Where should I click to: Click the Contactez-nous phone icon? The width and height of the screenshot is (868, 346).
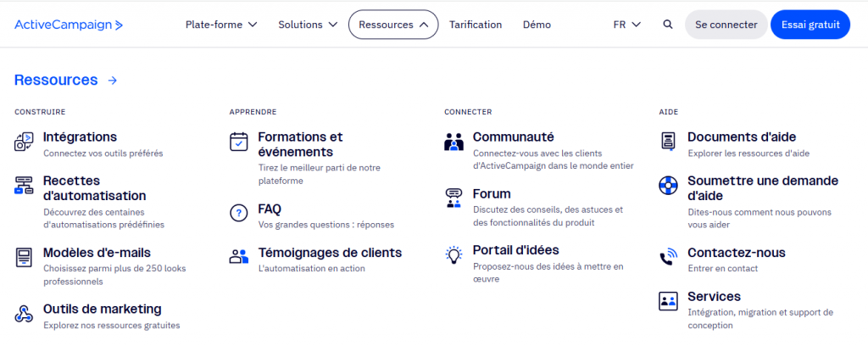click(668, 257)
